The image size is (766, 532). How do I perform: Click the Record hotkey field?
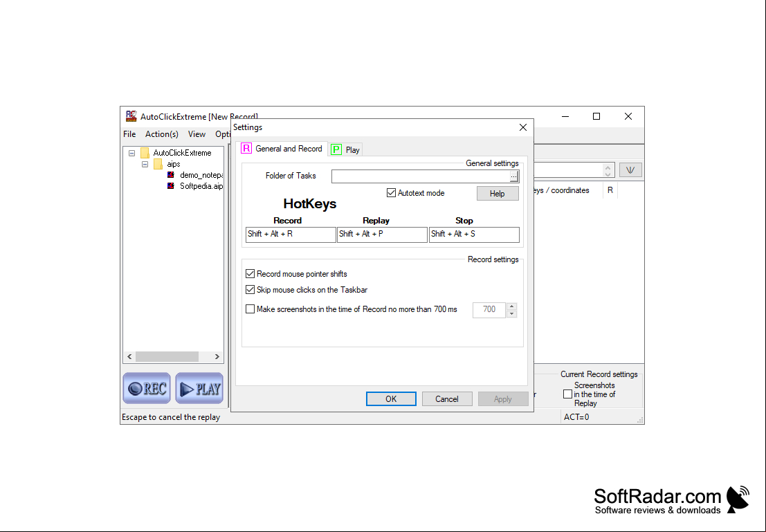291,235
